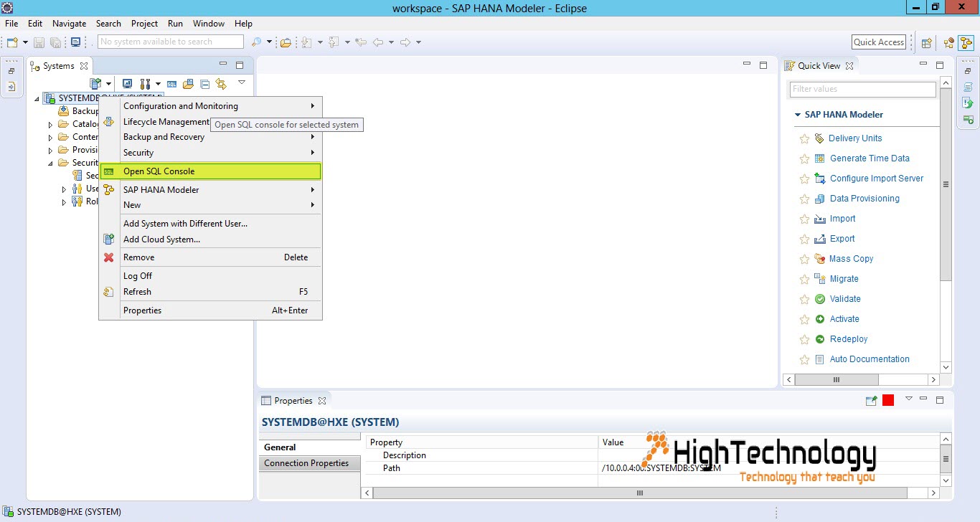Choose Log Off from context menu
This screenshot has height=522, width=980.
pyautogui.click(x=210, y=276)
